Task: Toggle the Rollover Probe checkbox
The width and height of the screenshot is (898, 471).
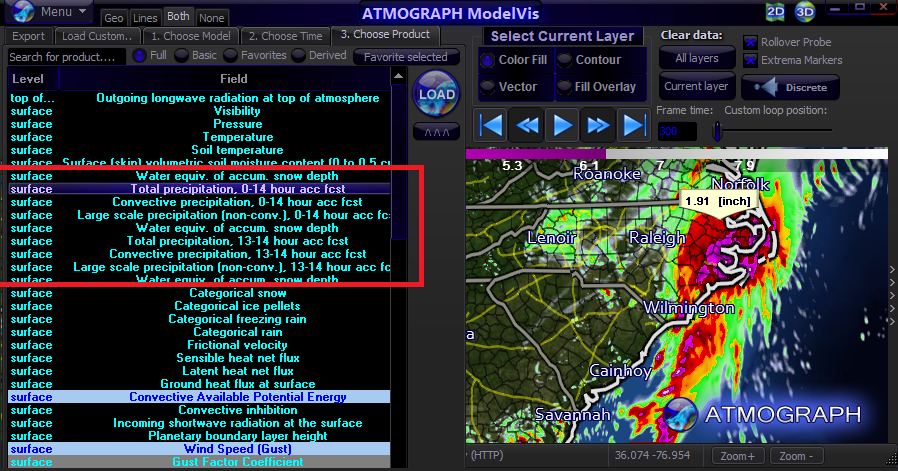Action: point(750,42)
